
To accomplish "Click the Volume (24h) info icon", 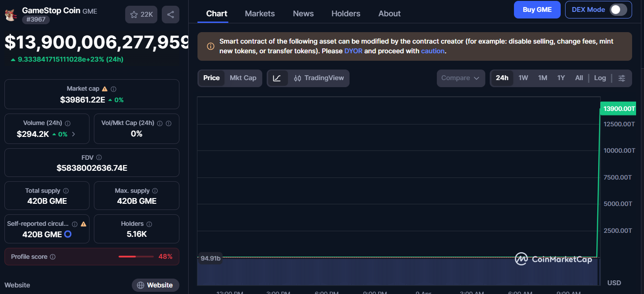I will [68, 124].
